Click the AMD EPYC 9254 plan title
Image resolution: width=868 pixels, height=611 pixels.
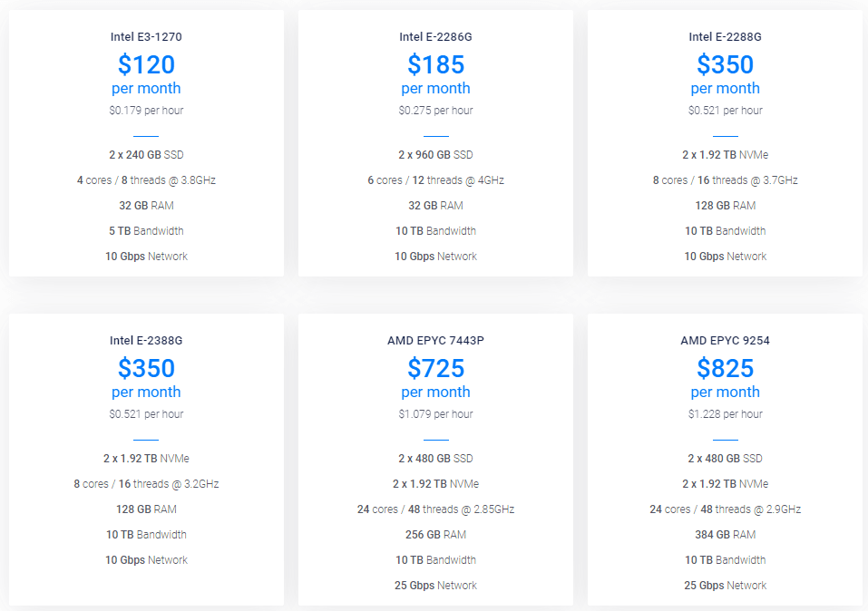point(726,340)
